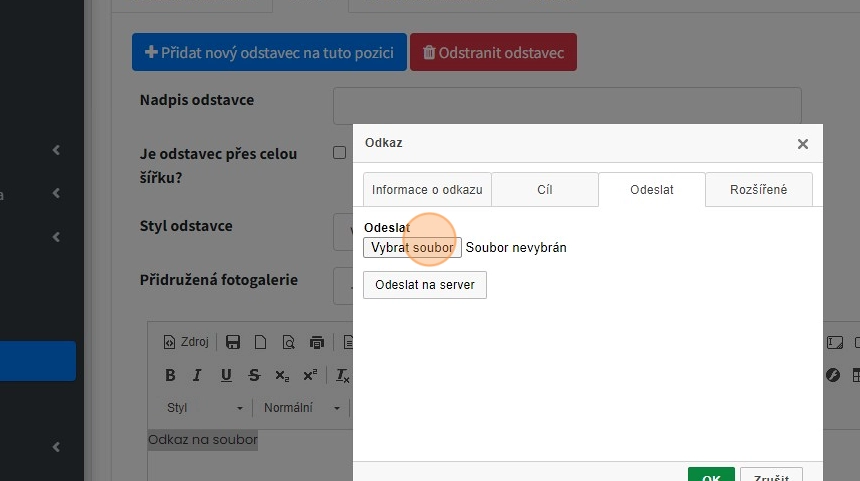Image resolution: width=860 pixels, height=481 pixels.
Task: Check the full-width paragraph checkbox
Action: [x=339, y=153]
